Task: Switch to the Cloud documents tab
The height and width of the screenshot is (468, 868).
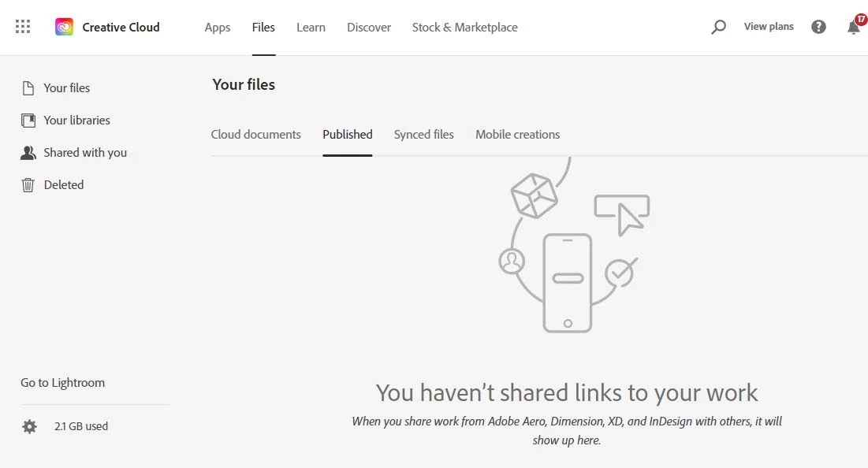Action: (255, 135)
